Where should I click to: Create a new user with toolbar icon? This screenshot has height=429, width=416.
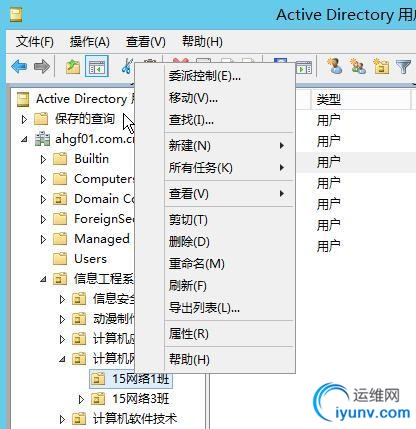tap(335, 66)
